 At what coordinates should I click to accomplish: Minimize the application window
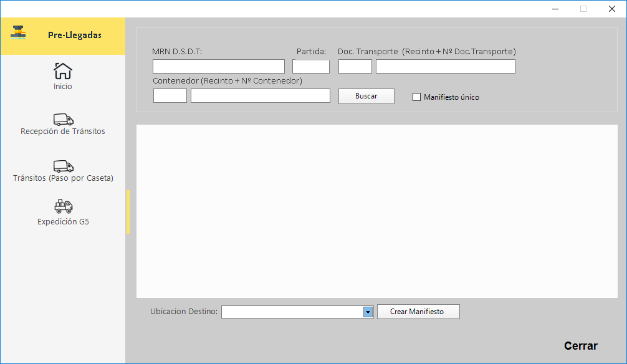(x=555, y=9)
